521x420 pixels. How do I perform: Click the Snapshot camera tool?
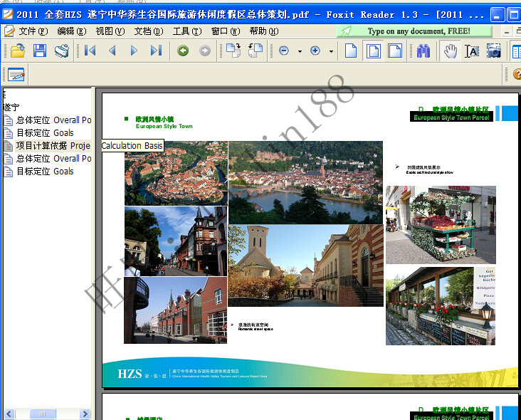click(494, 51)
